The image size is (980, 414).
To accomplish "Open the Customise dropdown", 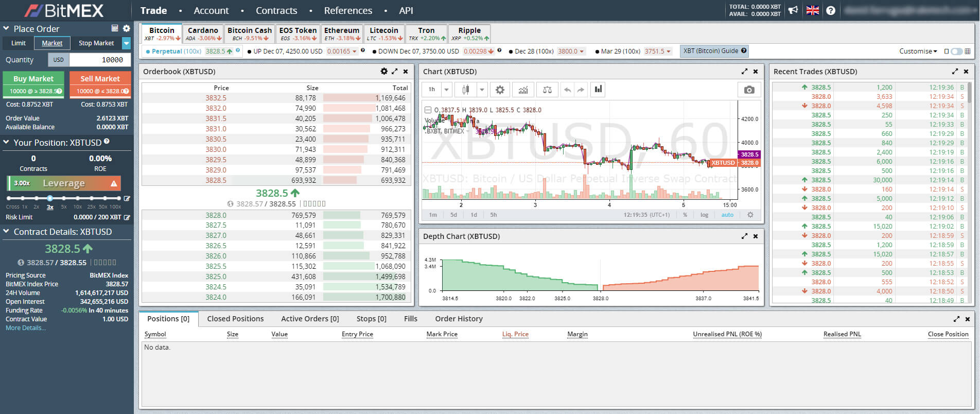I will (x=918, y=51).
